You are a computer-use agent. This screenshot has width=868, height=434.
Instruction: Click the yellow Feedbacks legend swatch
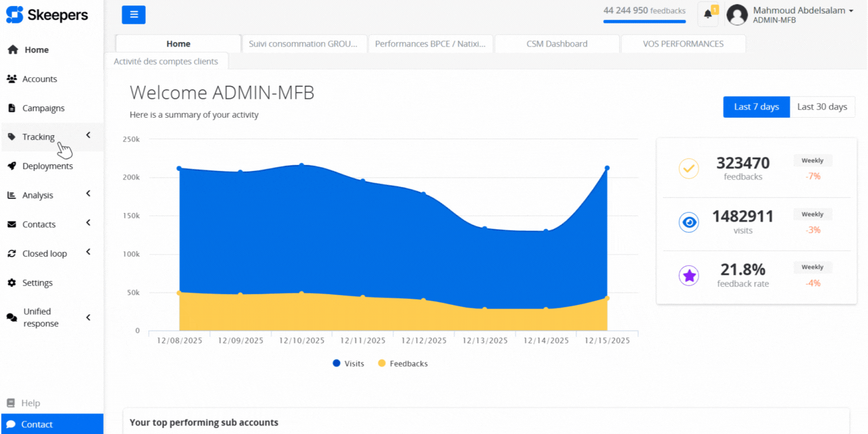point(382,363)
